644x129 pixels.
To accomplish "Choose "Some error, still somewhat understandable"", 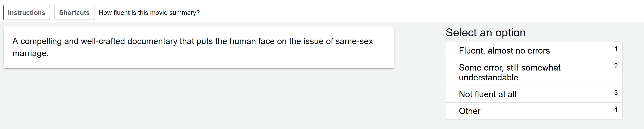I will [509, 72].
